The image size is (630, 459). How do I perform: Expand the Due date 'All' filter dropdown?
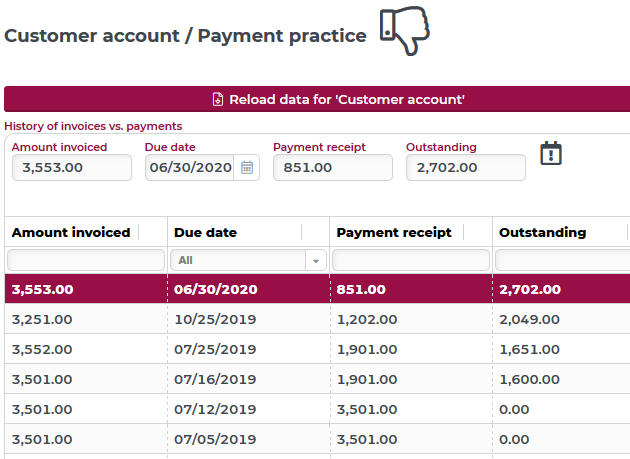click(317, 260)
